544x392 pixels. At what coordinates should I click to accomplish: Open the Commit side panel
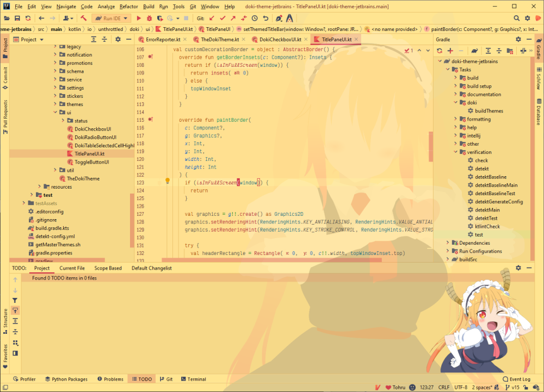pos(5,78)
